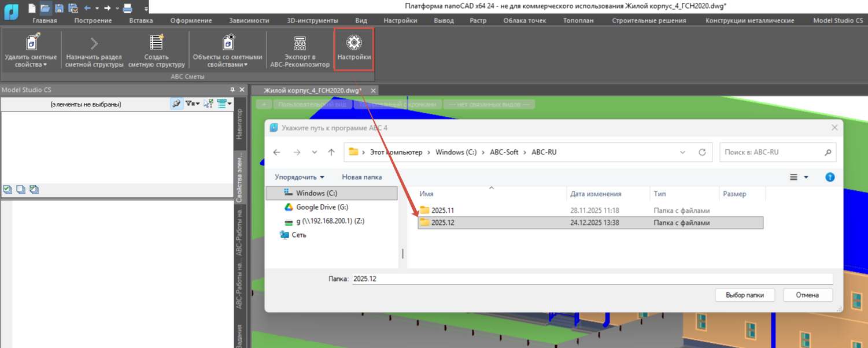Open the Упорядочить menu

[300, 177]
